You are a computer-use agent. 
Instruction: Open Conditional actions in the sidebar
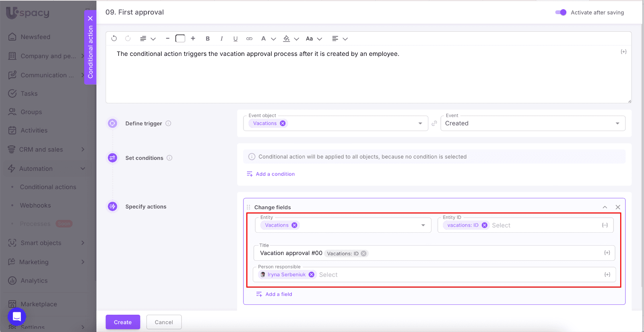[x=48, y=187]
